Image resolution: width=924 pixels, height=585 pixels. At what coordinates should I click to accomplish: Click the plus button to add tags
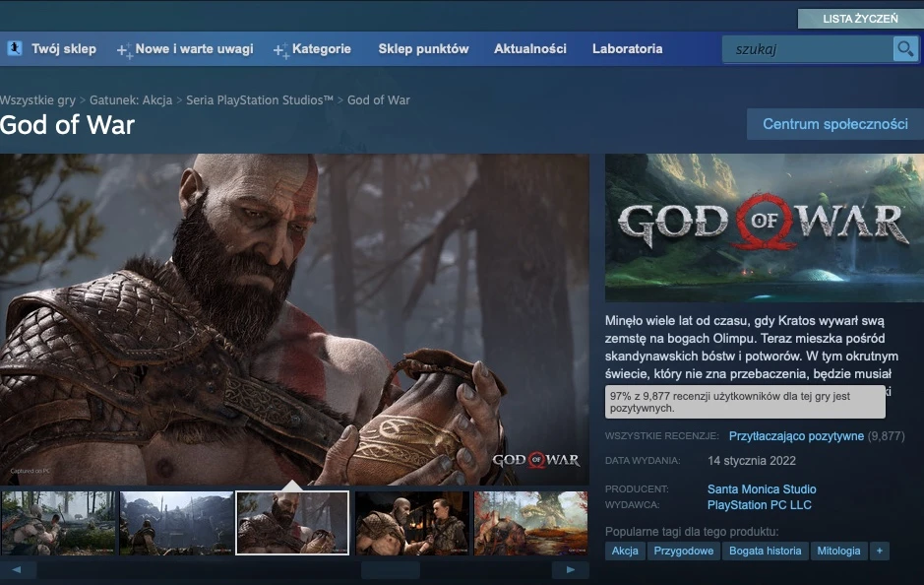tap(879, 551)
